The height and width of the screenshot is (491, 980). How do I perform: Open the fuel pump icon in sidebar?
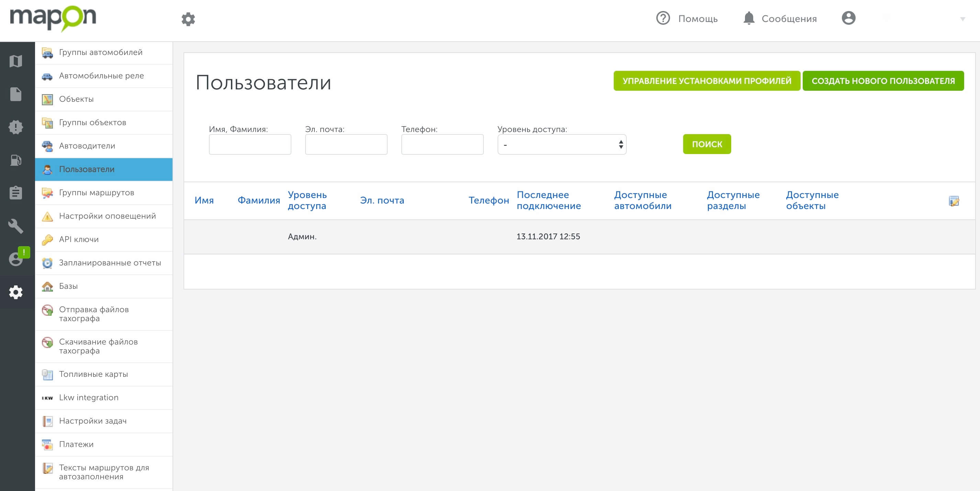point(15,160)
